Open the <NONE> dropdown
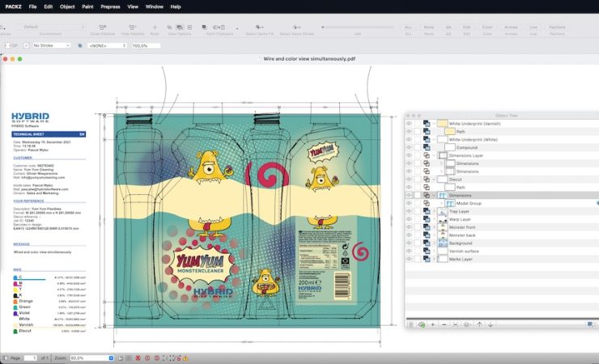 point(107,45)
